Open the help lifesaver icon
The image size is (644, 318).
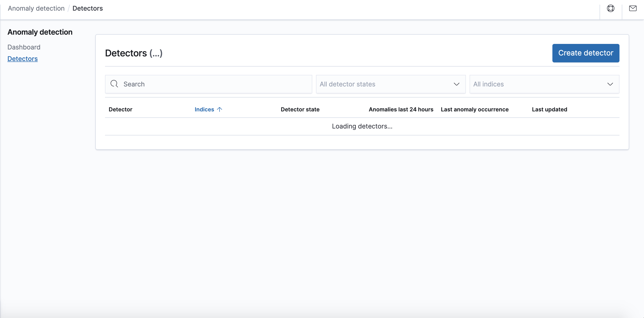[x=611, y=8]
